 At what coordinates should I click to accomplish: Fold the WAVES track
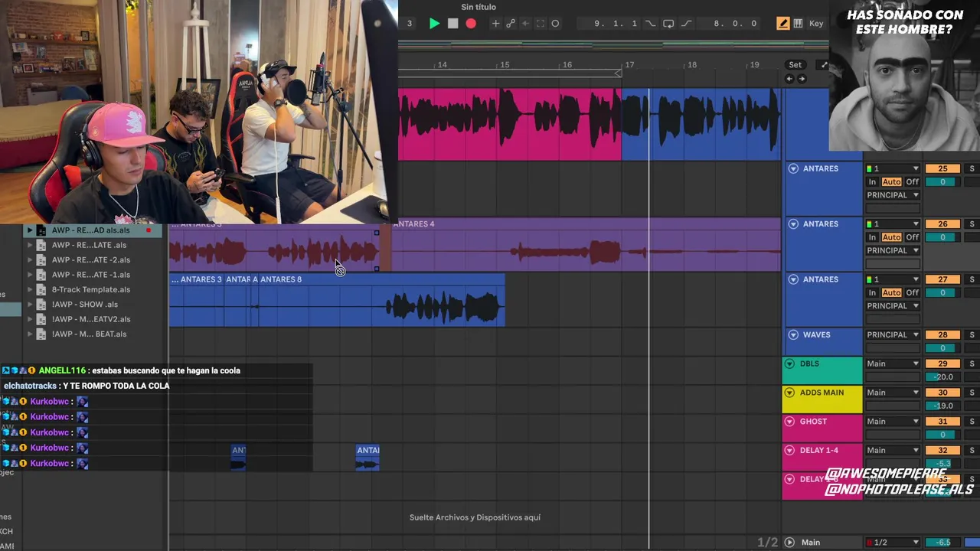coord(793,335)
